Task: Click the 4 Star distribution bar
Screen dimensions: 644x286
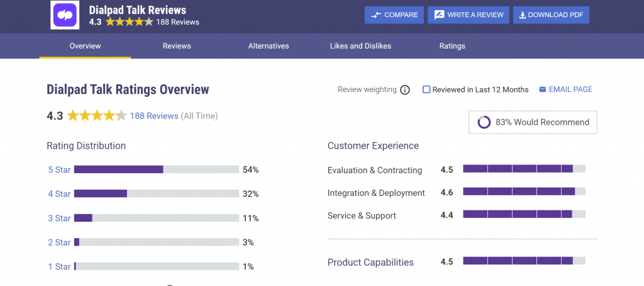Action: (x=157, y=193)
